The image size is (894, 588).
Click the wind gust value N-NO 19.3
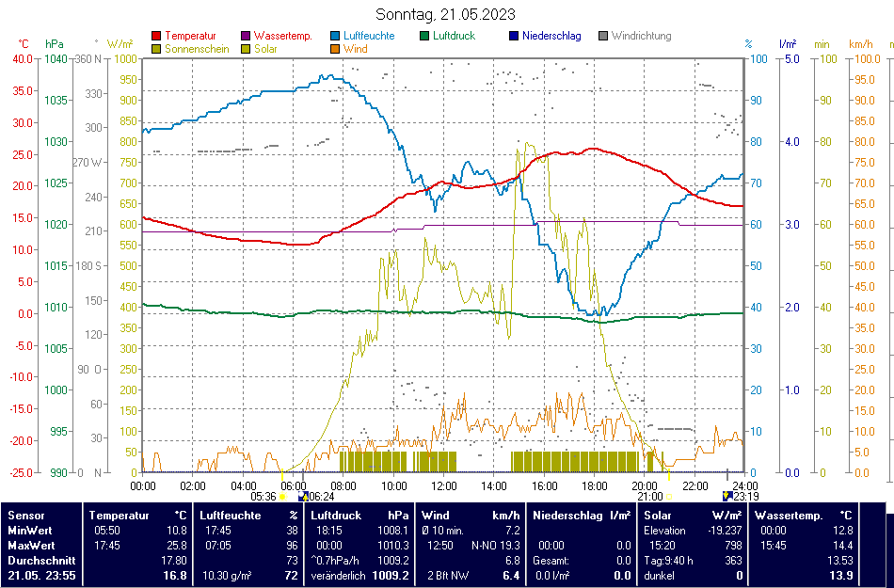tap(495, 546)
